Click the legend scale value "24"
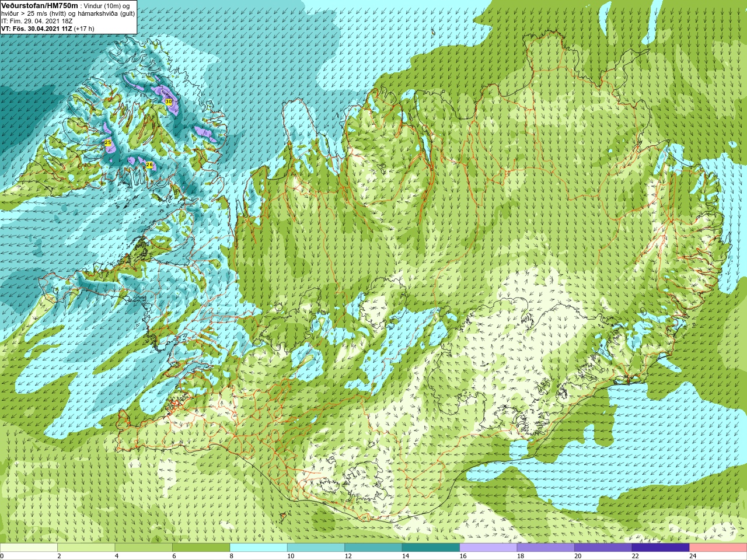The height and width of the screenshot is (560, 747). tap(693, 556)
